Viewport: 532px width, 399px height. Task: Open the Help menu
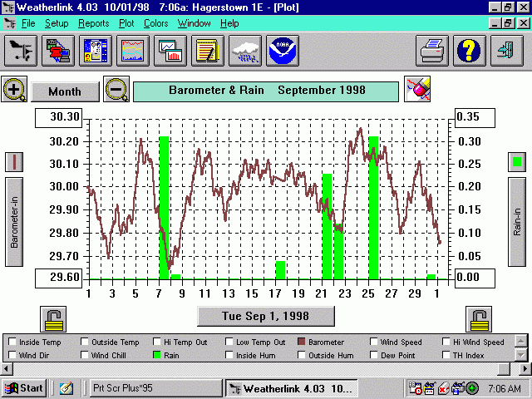229,23
